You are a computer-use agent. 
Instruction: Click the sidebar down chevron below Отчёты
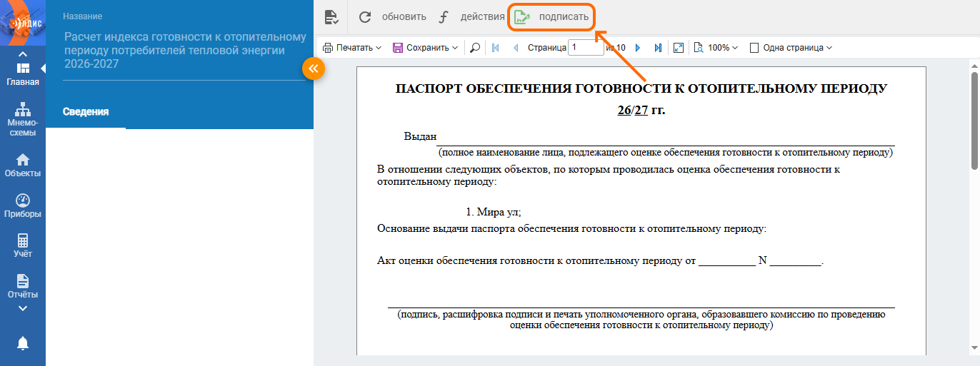[x=23, y=308]
